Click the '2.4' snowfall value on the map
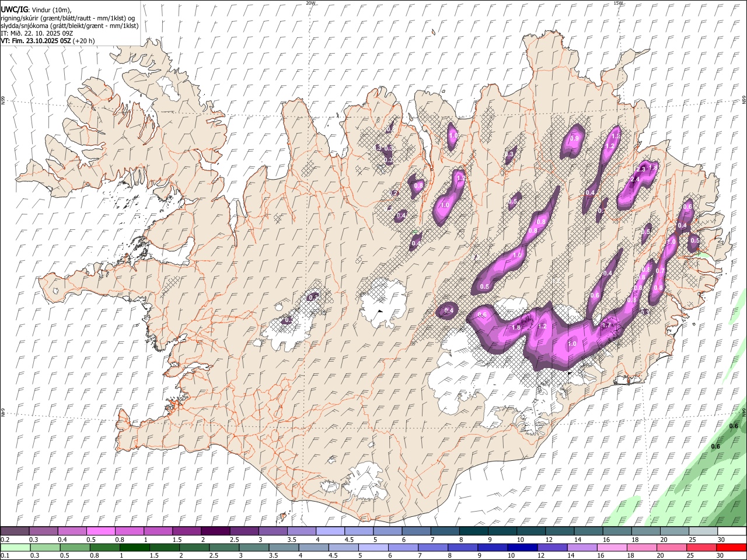Screen dimensions: 747x560 pos(636,179)
